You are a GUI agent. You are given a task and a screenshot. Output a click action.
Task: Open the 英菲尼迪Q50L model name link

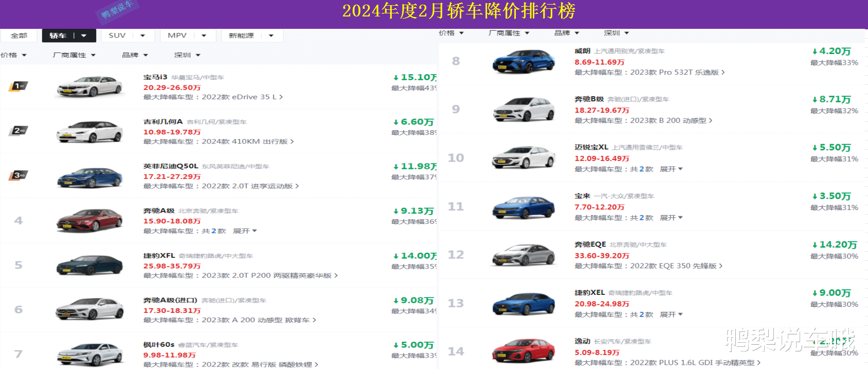coord(171,166)
